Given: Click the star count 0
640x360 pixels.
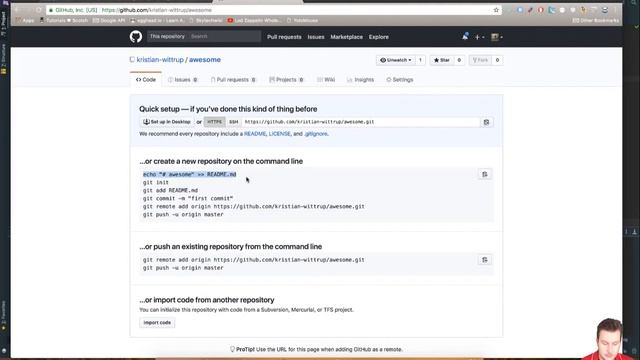Looking at the screenshot, I should (x=459, y=60).
